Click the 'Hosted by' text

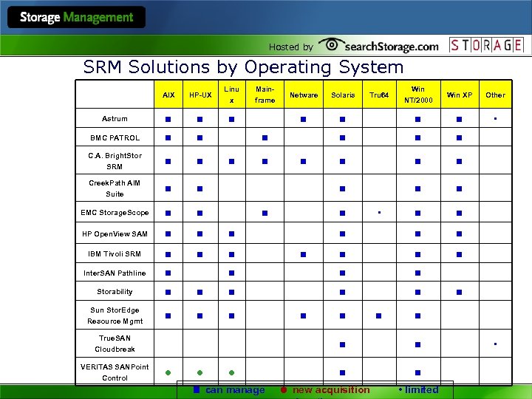coord(291,47)
